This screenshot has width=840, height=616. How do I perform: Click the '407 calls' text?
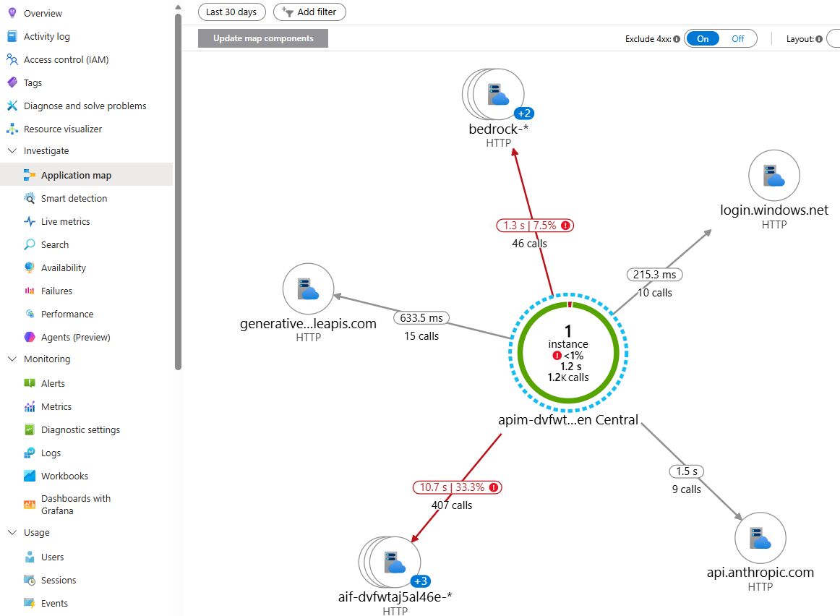452,505
